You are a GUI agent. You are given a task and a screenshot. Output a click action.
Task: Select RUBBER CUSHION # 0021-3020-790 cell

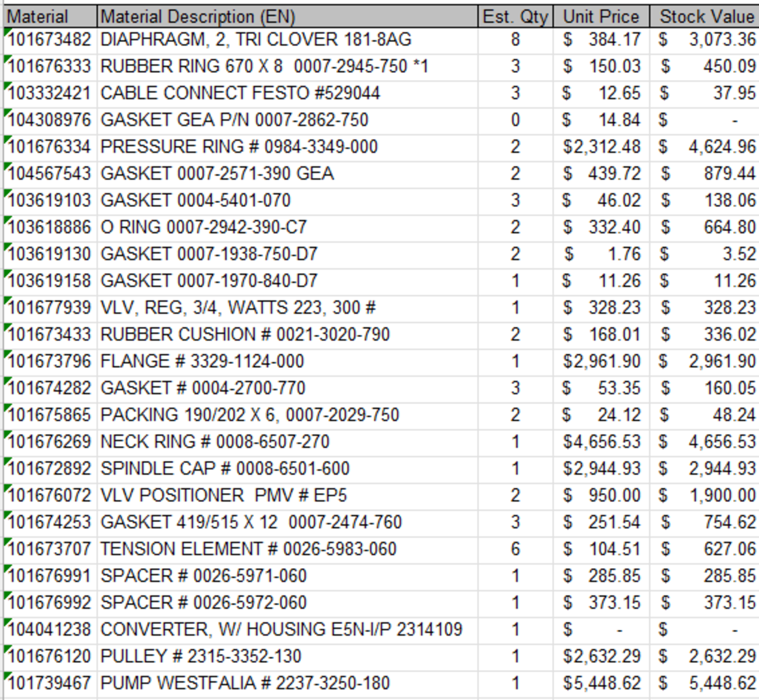coord(287,336)
